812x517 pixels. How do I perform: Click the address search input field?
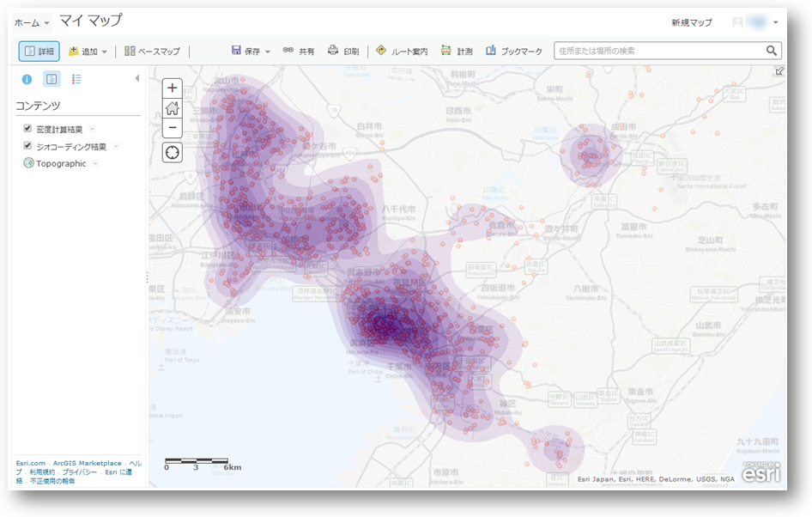click(659, 52)
